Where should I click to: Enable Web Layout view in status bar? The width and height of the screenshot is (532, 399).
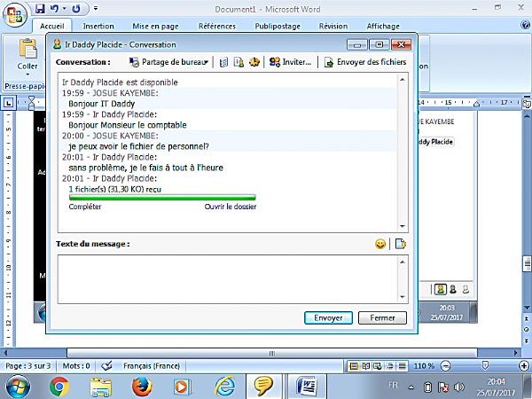378,366
